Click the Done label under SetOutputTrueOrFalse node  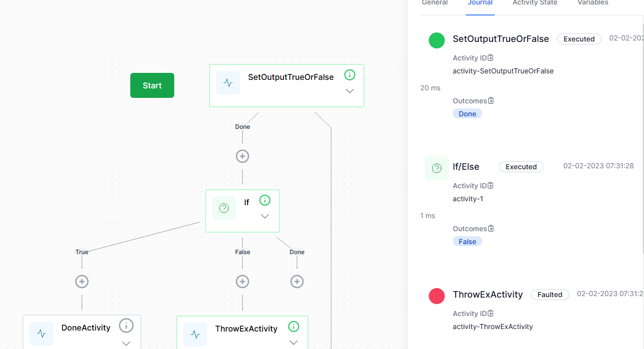click(x=243, y=127)
